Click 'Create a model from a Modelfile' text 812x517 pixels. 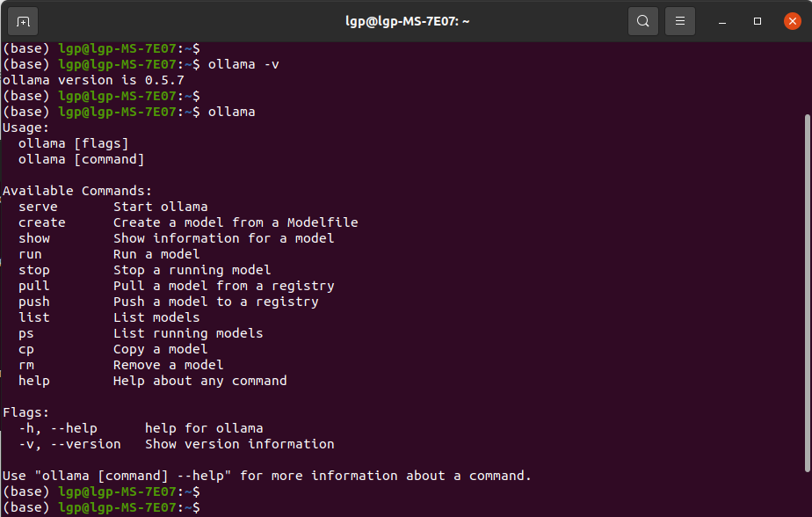point(236,222)
